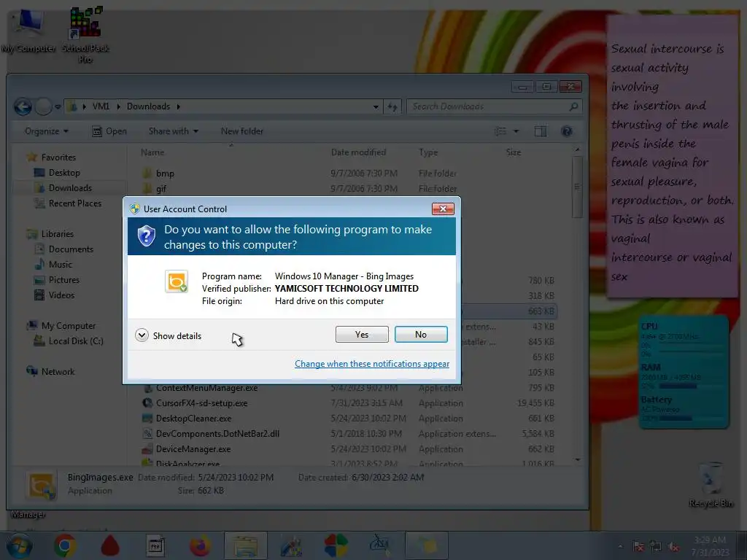Open the address bar history dropdown

tap(376, 106)
